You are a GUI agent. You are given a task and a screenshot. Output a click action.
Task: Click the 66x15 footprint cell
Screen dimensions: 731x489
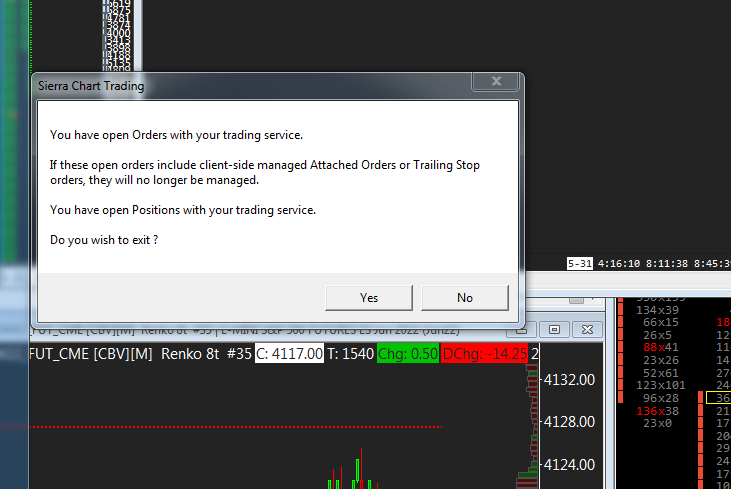(661, 322)
